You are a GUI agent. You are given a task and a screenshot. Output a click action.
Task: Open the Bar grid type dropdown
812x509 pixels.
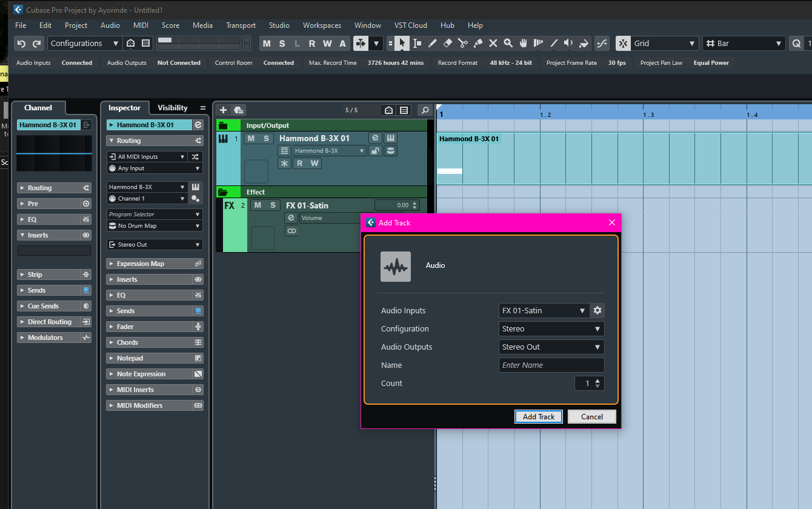click(744, 44)
